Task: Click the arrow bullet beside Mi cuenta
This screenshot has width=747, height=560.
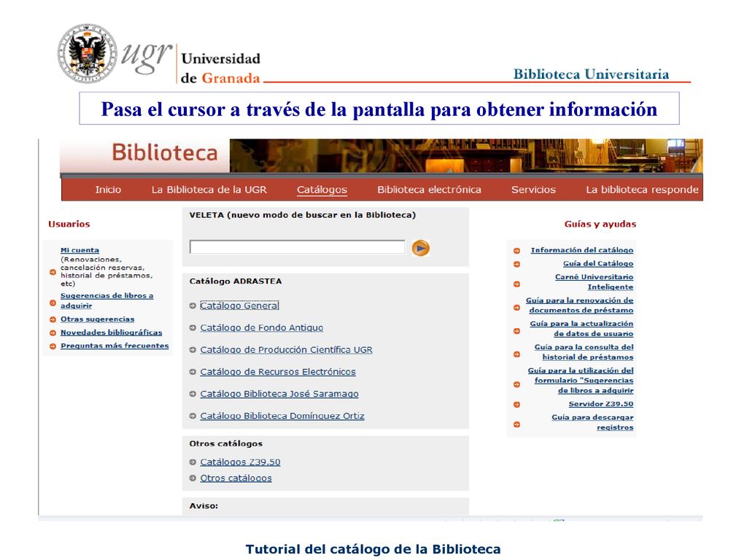Action: coord(53,273)
